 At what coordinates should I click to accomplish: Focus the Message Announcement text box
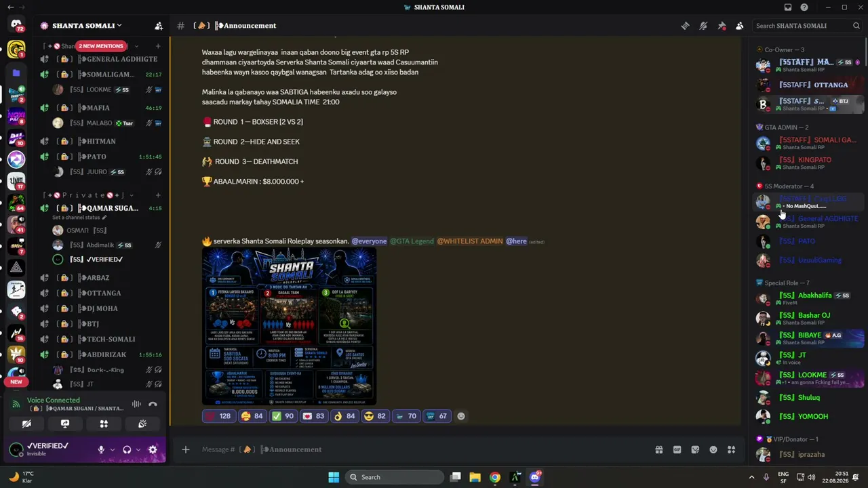[x=420, y=449]
